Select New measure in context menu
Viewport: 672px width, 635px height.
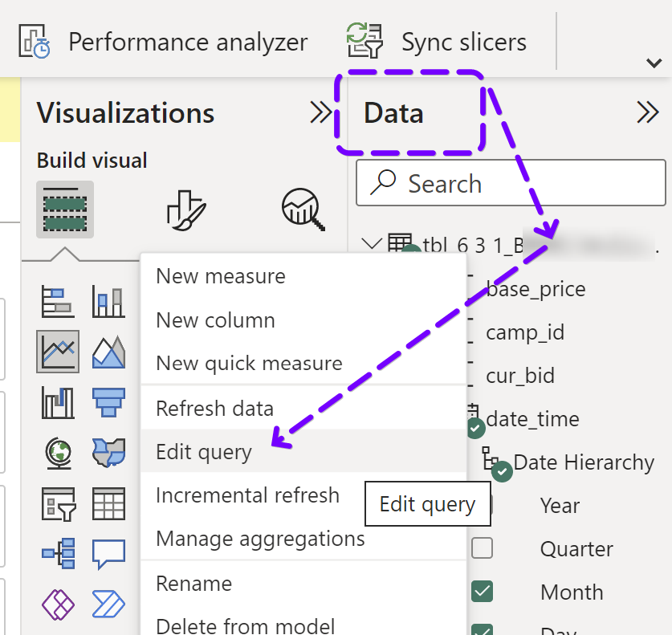click(x=221, y=276)
